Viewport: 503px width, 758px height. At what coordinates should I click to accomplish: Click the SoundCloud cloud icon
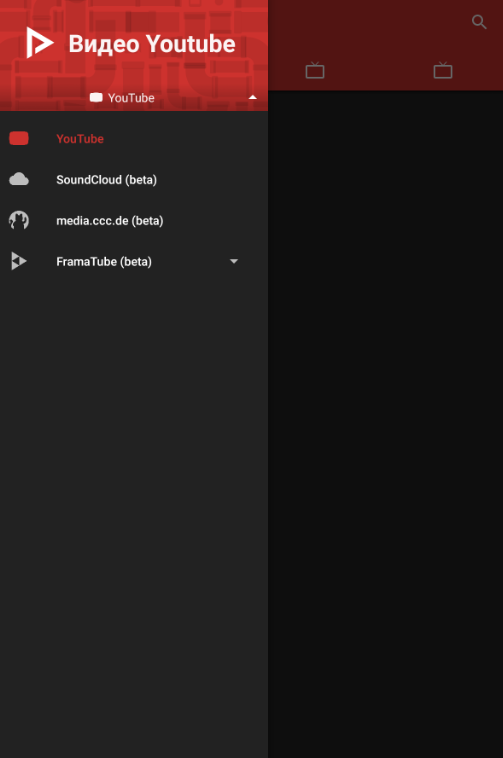click(19, 179)
